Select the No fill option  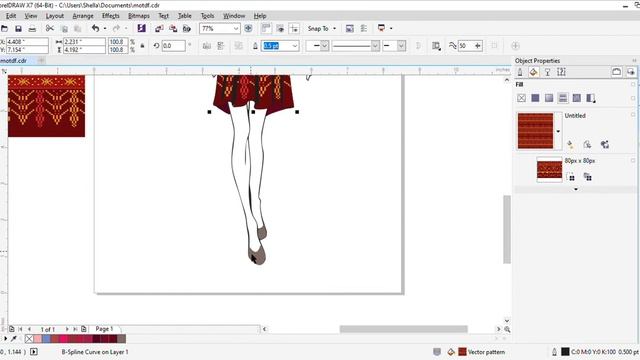click(x=521, y=98)
